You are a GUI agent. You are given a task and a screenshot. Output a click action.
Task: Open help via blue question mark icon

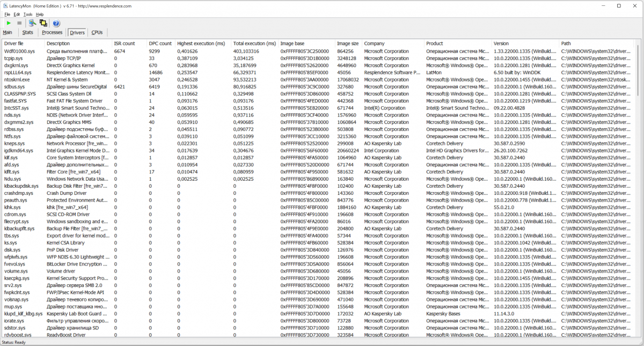point(56,23)
